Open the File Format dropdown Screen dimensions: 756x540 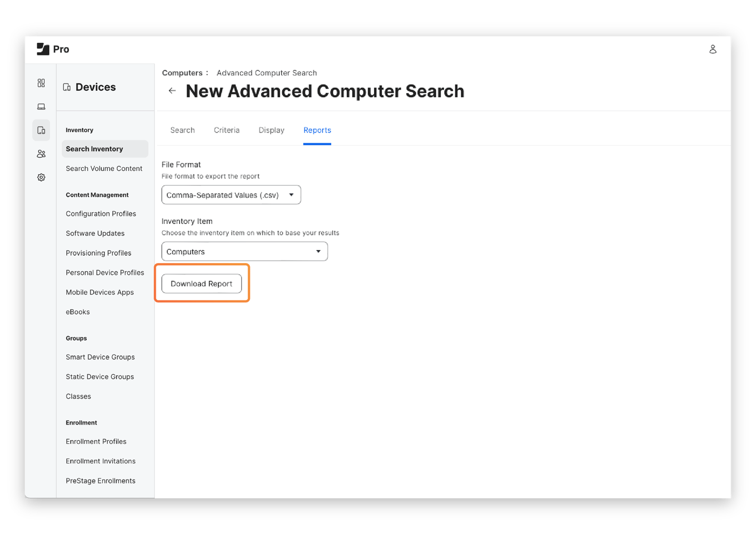click(x=231, y=195)
